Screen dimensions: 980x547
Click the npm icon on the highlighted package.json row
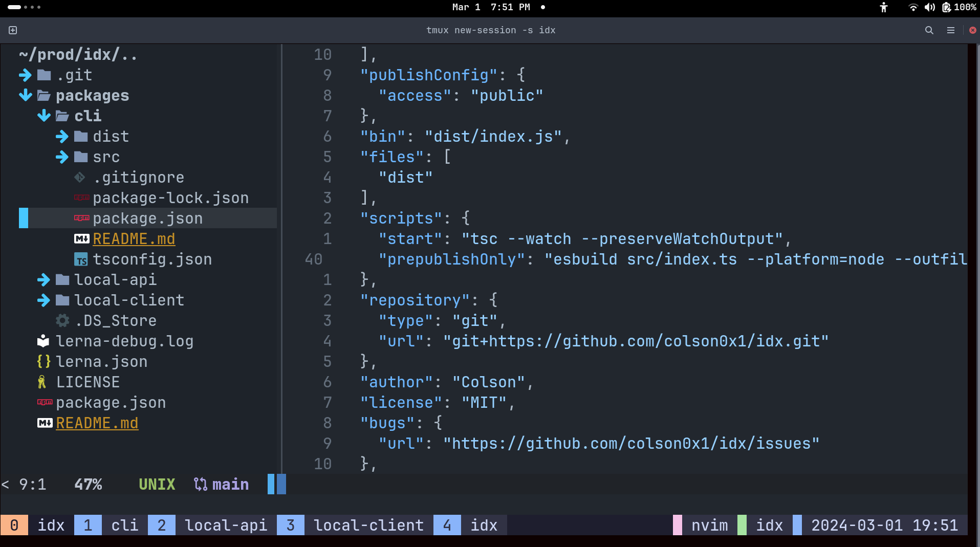tap(81, 218)
